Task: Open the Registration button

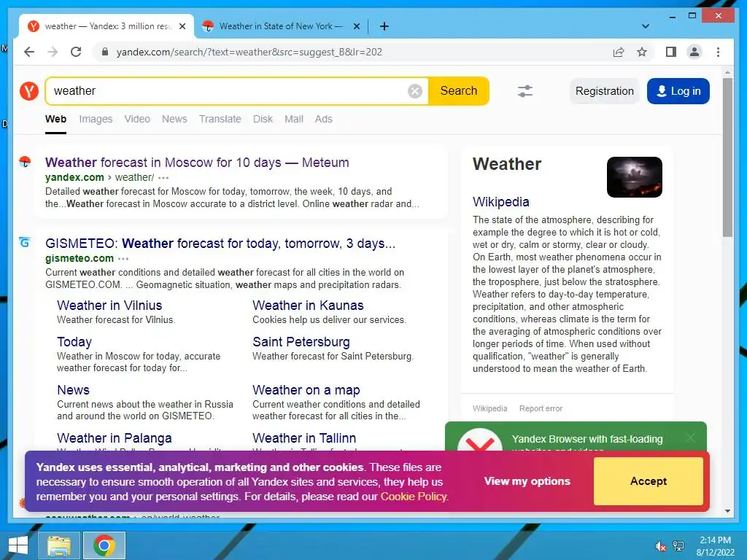Action: point(605,91)
